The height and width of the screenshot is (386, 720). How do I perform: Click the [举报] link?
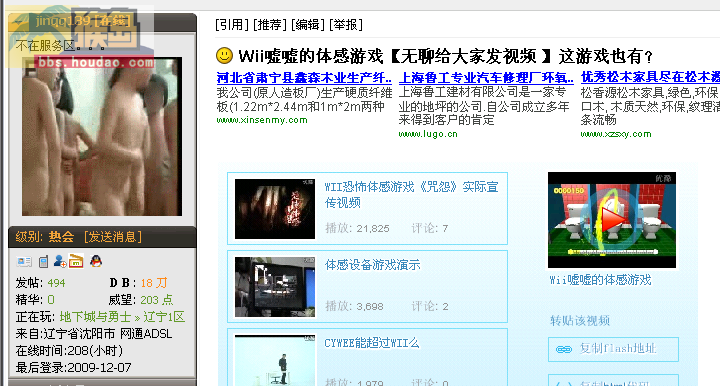pyautogui.click(x=346, y=25)
